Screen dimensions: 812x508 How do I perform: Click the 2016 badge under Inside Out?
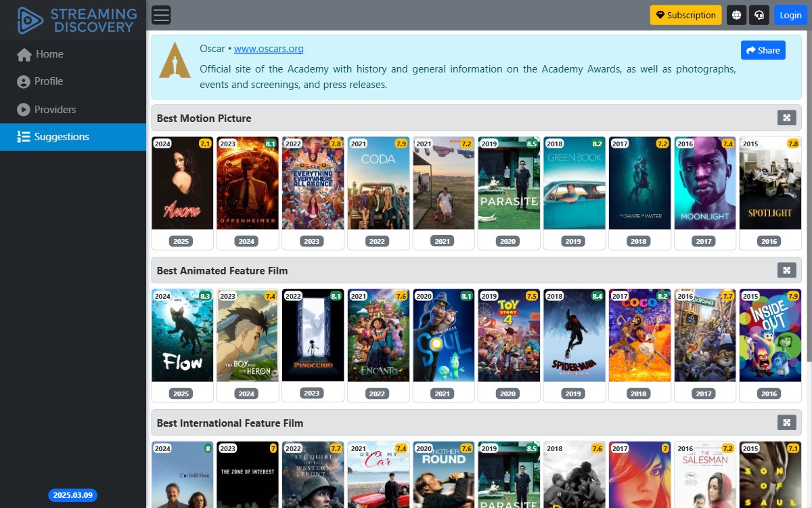pos(769,394)
